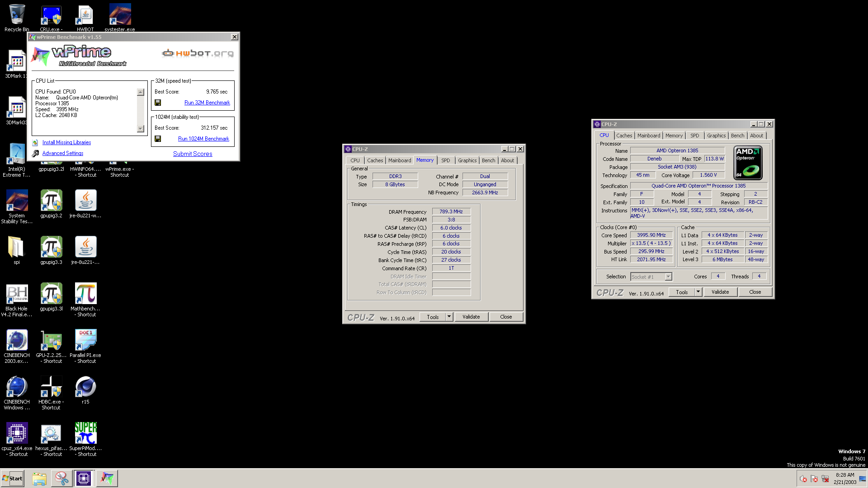Expand the Socket #1 selection dropdown

pyautogui.click(x=668, y=277)
